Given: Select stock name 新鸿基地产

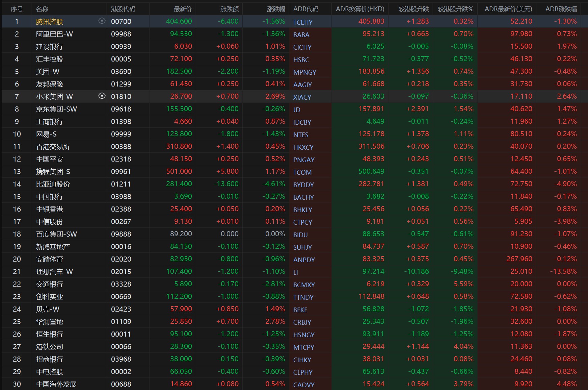Looking at the screenshot, I should pos(53,247).
